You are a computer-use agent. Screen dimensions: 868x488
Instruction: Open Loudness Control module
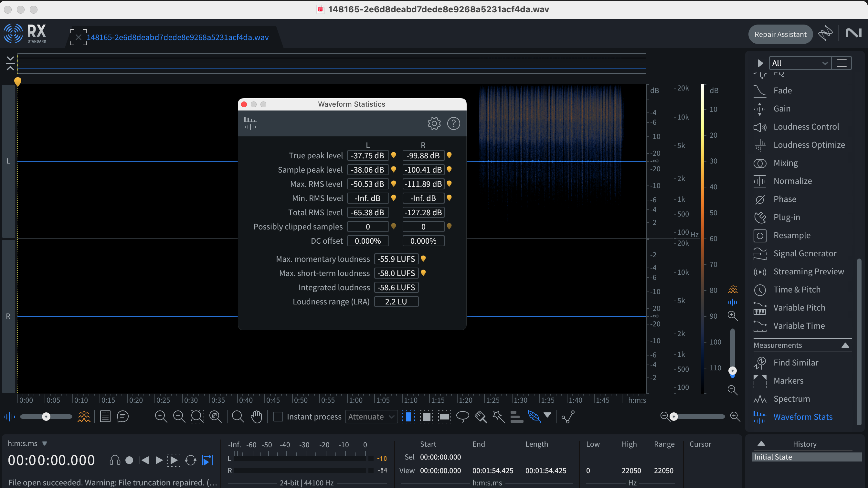coord(806,127)
